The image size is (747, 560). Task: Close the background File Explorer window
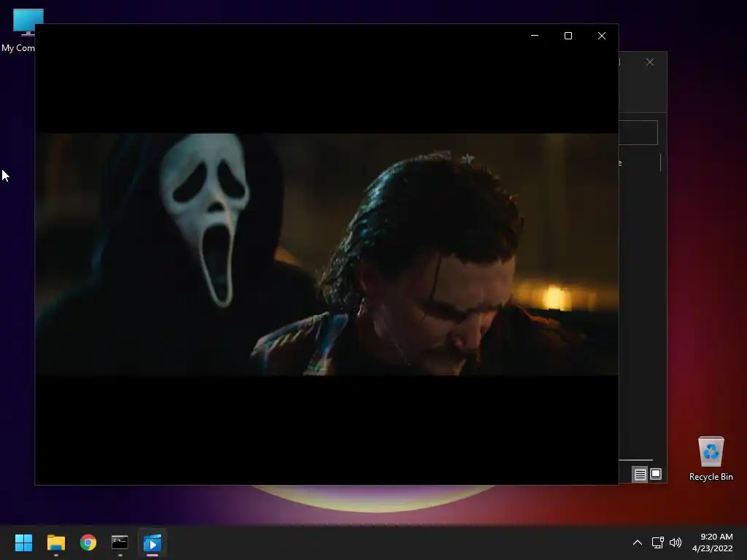[x=650, y=63]
